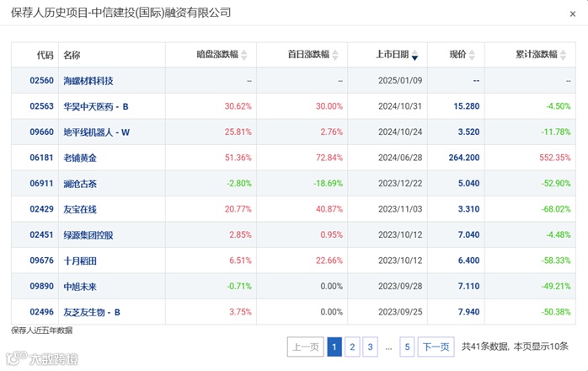Go to 下一页 next page
The height and width of the screenshot is (371, 588).
click(436, 347)
